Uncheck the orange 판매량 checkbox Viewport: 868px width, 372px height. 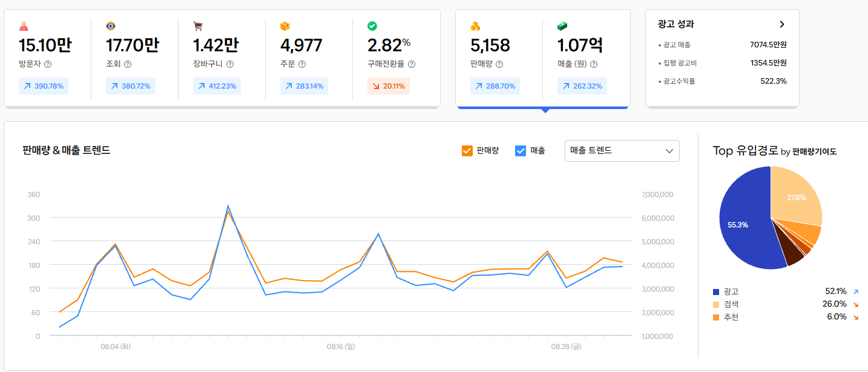(x=467, y=151)
